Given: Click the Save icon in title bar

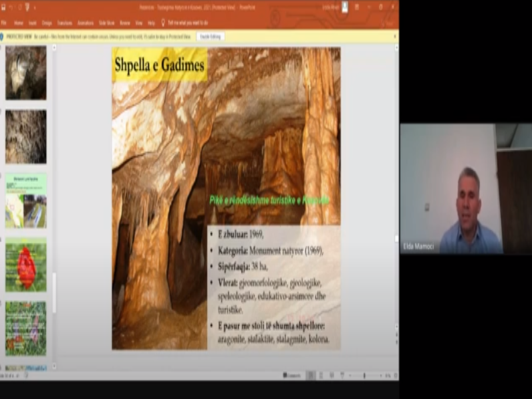Looking at the screenshot, I should 5,7.
